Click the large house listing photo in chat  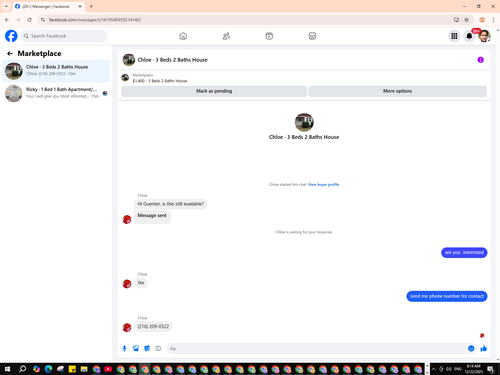[304, 122]
